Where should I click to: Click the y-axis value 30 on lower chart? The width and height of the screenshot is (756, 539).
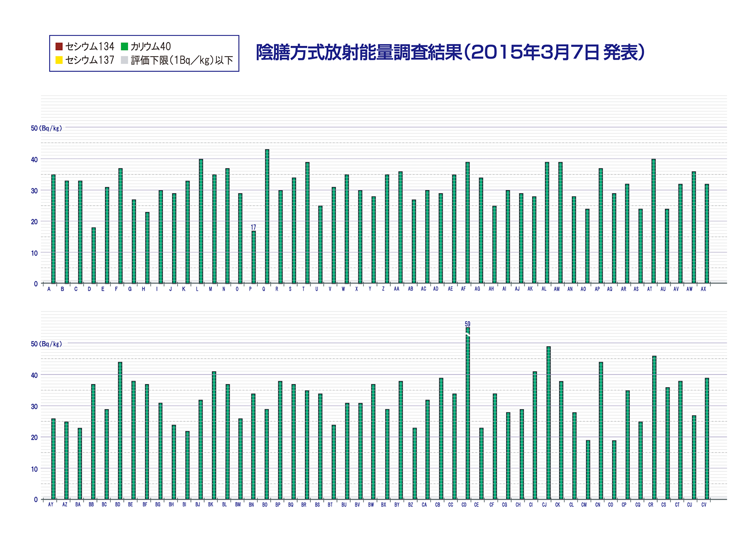point(34,407)
